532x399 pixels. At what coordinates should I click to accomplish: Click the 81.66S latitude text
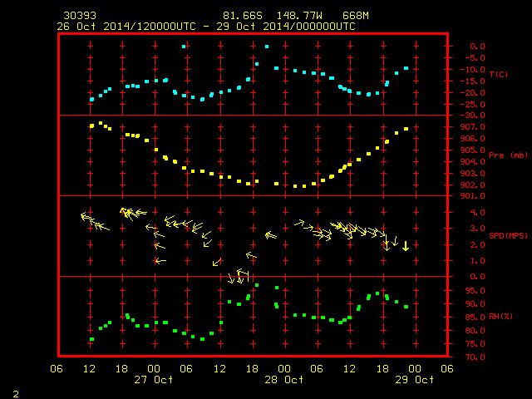click(243, 16)
